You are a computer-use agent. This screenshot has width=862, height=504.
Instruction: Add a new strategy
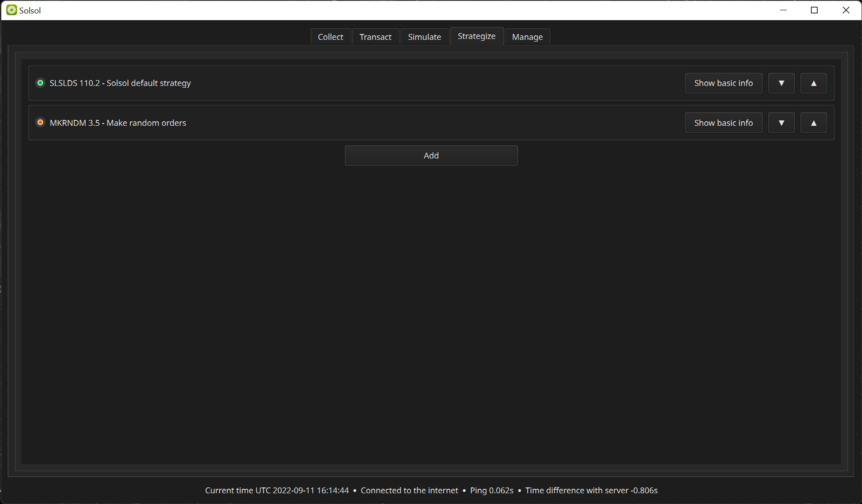click(x=431, y=156)
